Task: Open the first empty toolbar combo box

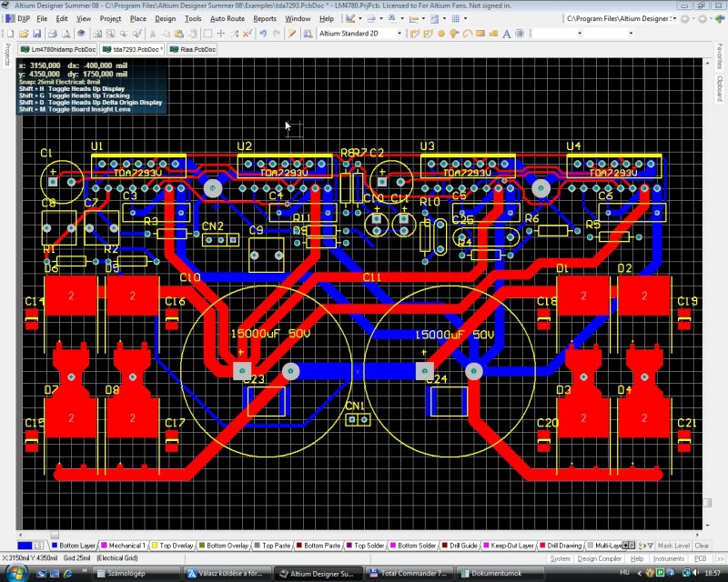Action: (557, 34)
